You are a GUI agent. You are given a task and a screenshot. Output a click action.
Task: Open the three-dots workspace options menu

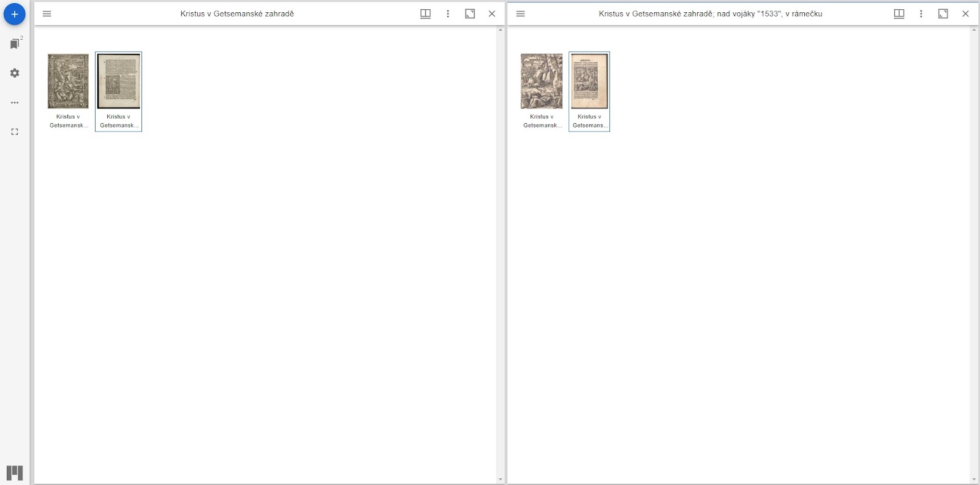15,102
